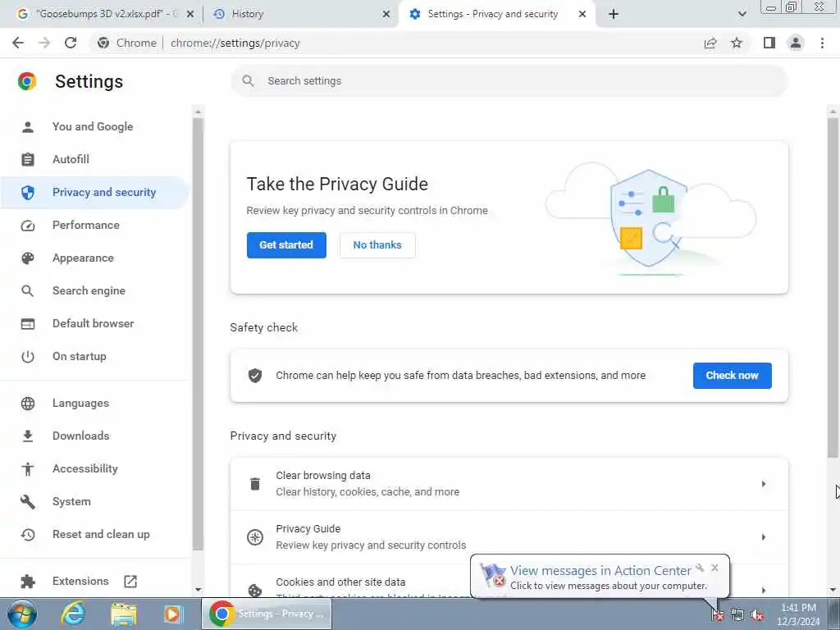
Task: Launch Internet Explorer from taskbar
Action: (x=73, y=614)
